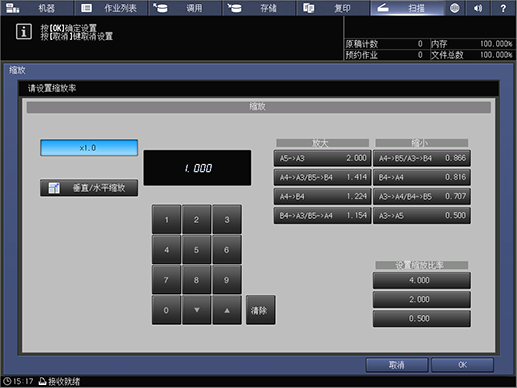Click the zoom ratio display 1.000
The width and height of the screenshot is (517, 388).
point(197,168)
